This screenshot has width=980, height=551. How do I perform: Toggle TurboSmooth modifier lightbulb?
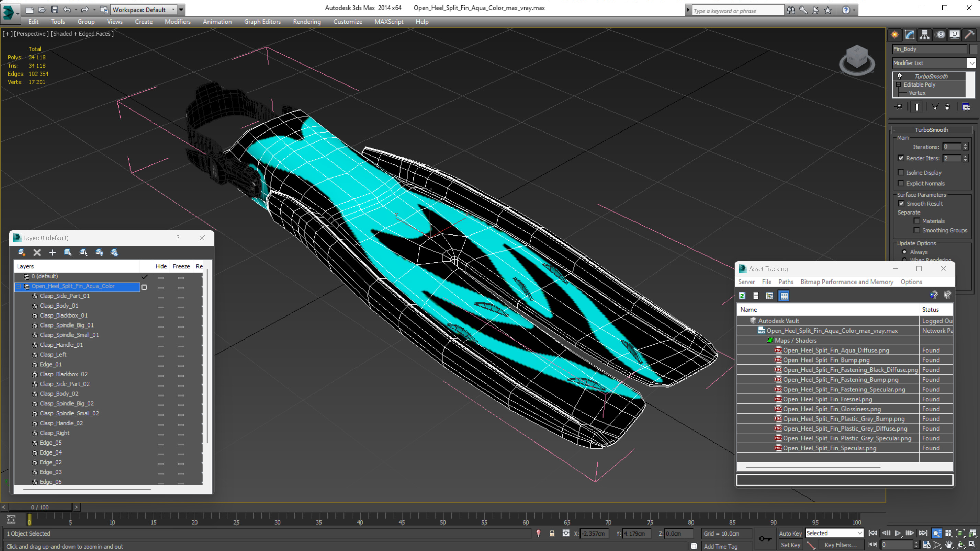[x=900, y=76]
